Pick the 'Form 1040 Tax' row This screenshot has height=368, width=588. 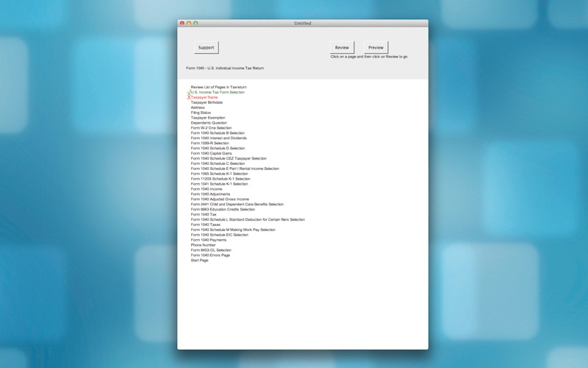tap(204, 214)
